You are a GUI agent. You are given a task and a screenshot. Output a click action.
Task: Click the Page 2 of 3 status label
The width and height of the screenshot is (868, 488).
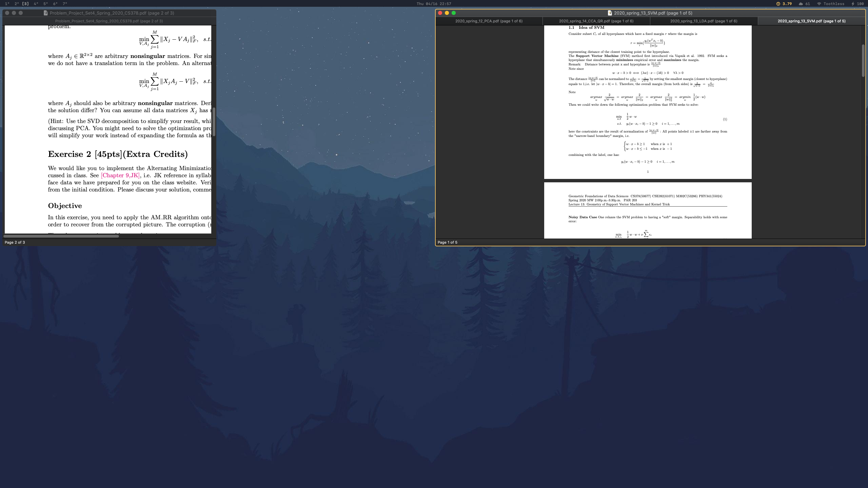click(x=14, y=242)
